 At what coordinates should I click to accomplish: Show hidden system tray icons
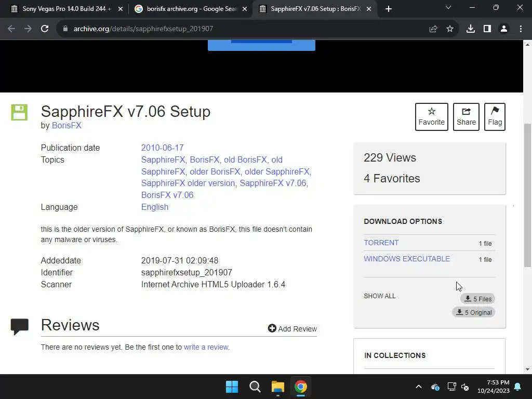pyautogui.click(x=419, y=387)
